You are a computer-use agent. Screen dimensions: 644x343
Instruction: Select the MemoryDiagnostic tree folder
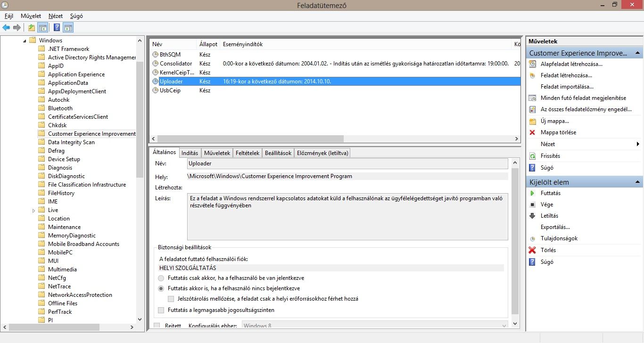[x=72, y=236]
